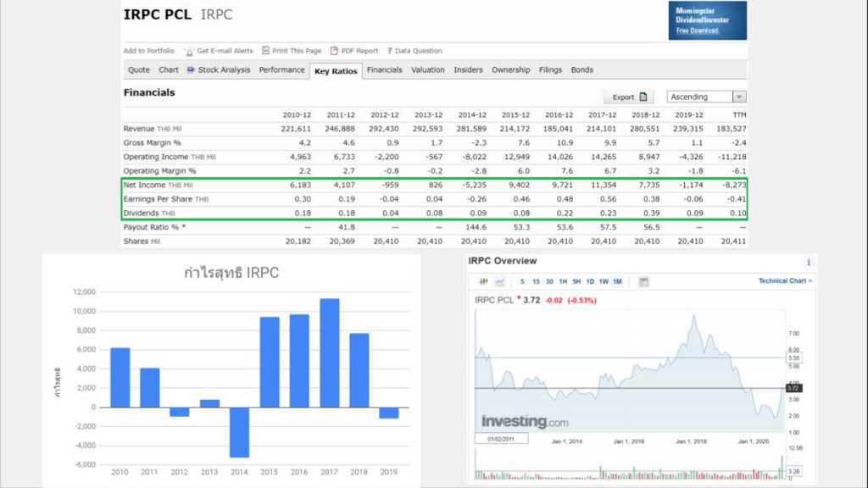Select the 1H chart interval
This screenshot has height=488, width=868.
pos(563,281)
